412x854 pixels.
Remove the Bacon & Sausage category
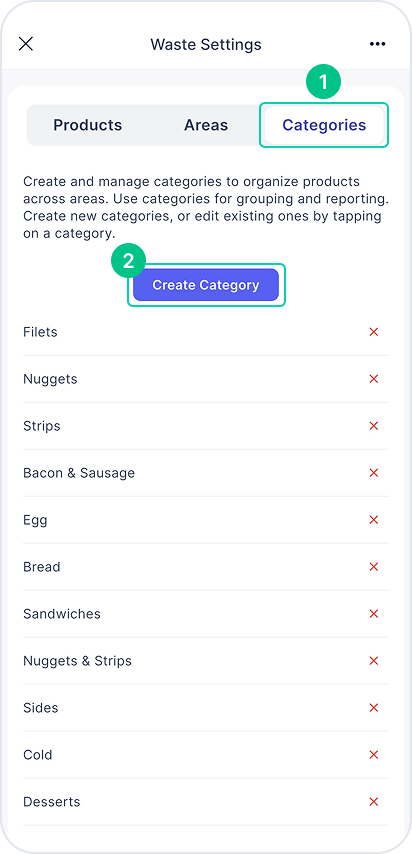(374, 473)
